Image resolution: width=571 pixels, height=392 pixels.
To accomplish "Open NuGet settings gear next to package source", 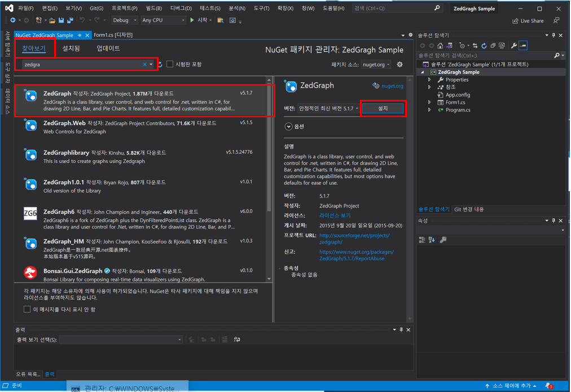I will point(399,64).
